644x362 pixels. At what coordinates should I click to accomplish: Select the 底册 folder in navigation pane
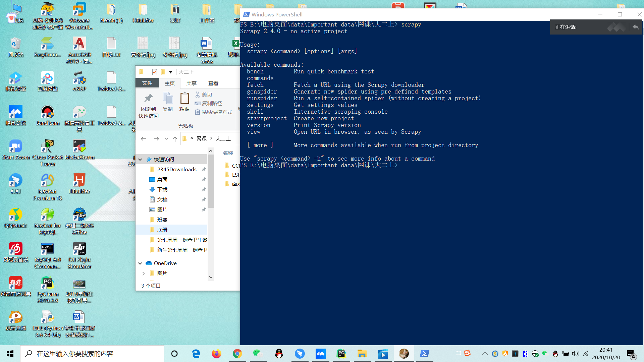pos(162,230)
